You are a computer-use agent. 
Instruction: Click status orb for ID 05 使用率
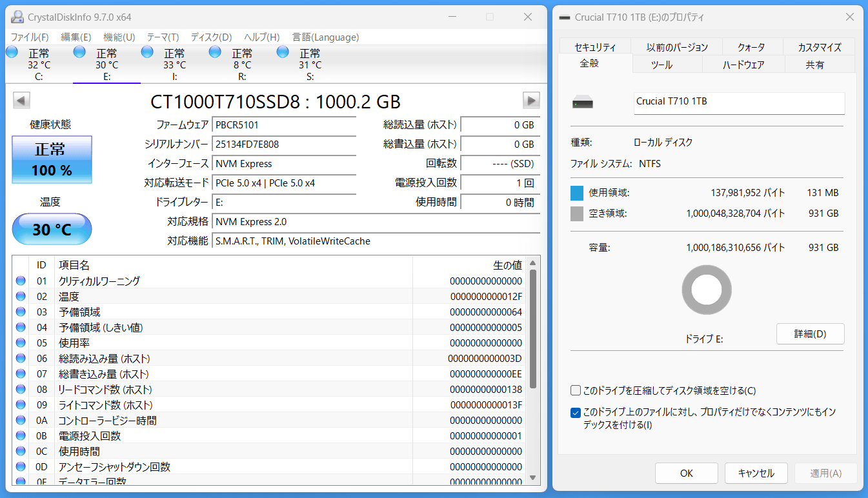(21, 343)
